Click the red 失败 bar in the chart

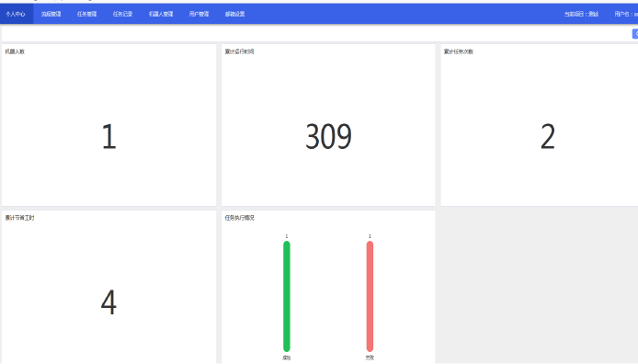tap(370, 296)
